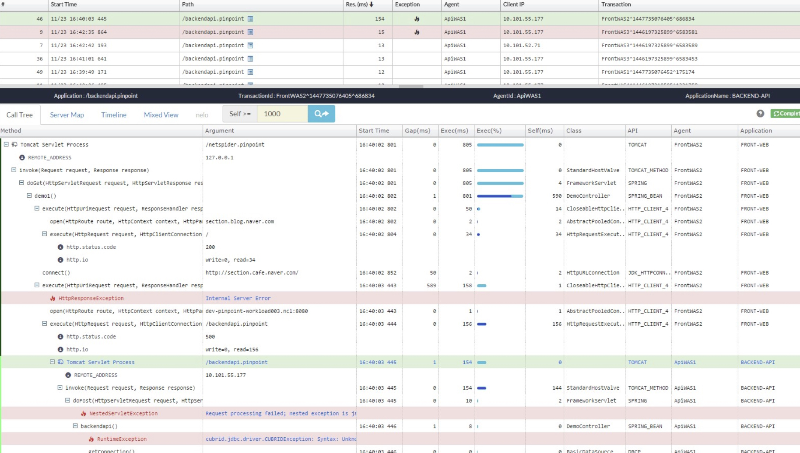Image resolution: width=800 pixels, height=453 pixels.
Task: Collapse the FrontWAS2 invoke(Request request) node
Action: pyautogui.click(x=14, y=170)
